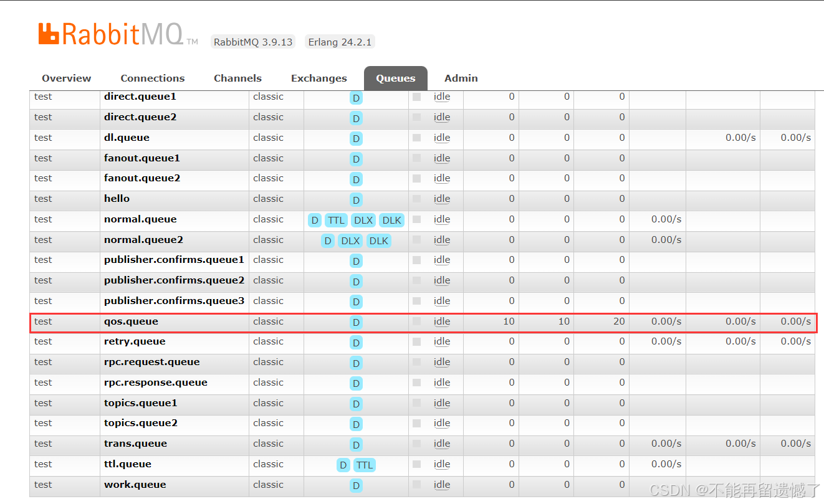Open the retry.queue queue
Image resolution: width=824 pixels, height=504 pixels.
(x=135, y=341)
